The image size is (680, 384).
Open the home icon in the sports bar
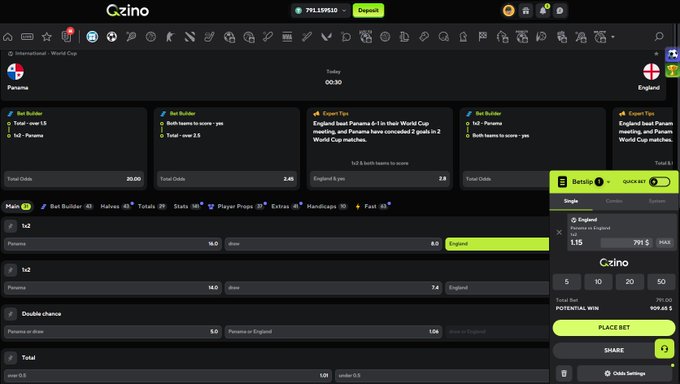[8, 37]
